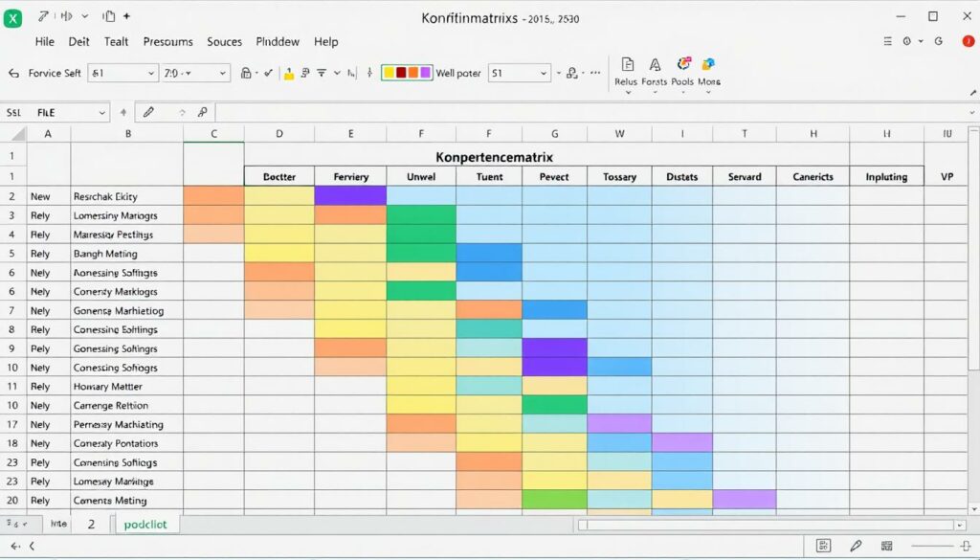The width and height of the screenshot is (980, 560).
Task: Switch to the podcliot sheet tab
Action: [x=146, y=525]
